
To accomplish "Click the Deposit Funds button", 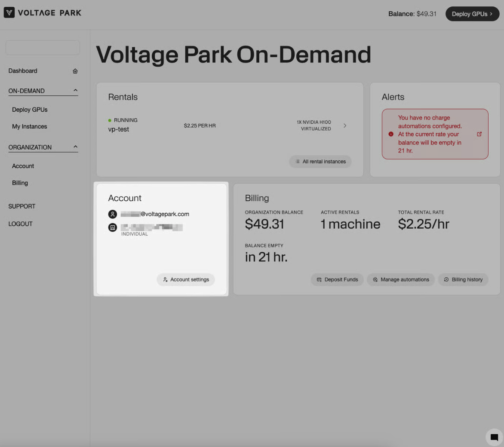I will 337,279.
